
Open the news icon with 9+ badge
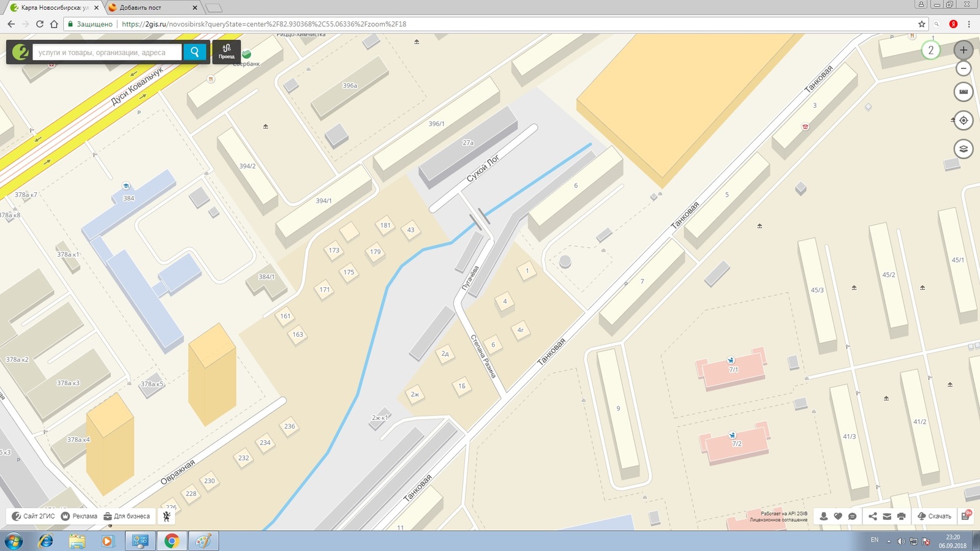pos(966,515)
